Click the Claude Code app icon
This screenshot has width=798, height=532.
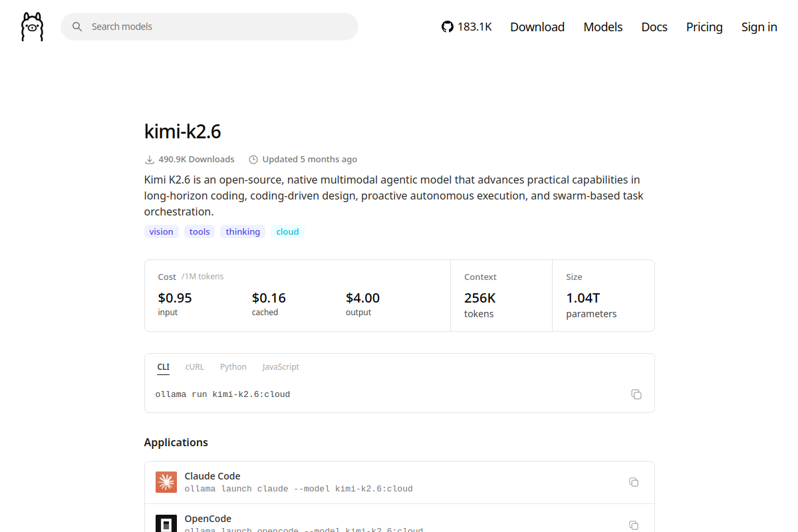[x=166, y=482]
